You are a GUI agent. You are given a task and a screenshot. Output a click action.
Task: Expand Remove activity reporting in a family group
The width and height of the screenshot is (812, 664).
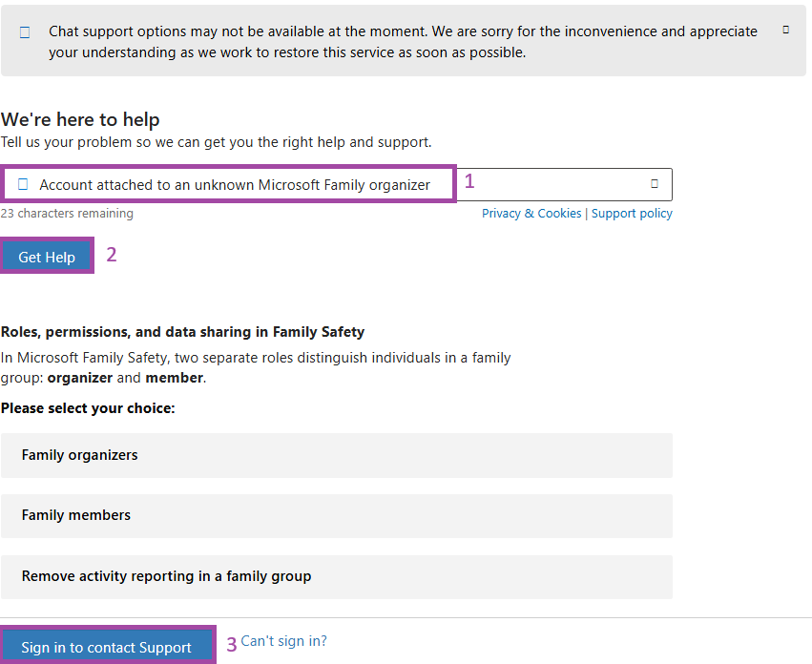(x=337, y=577)
